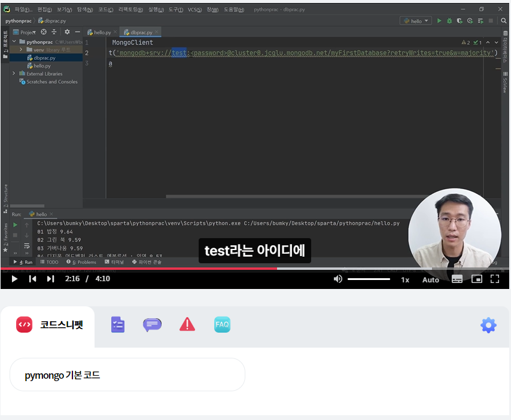Jump to the previous video track
The height and width of the screenshot is (420, 511).
pos(32,279)
